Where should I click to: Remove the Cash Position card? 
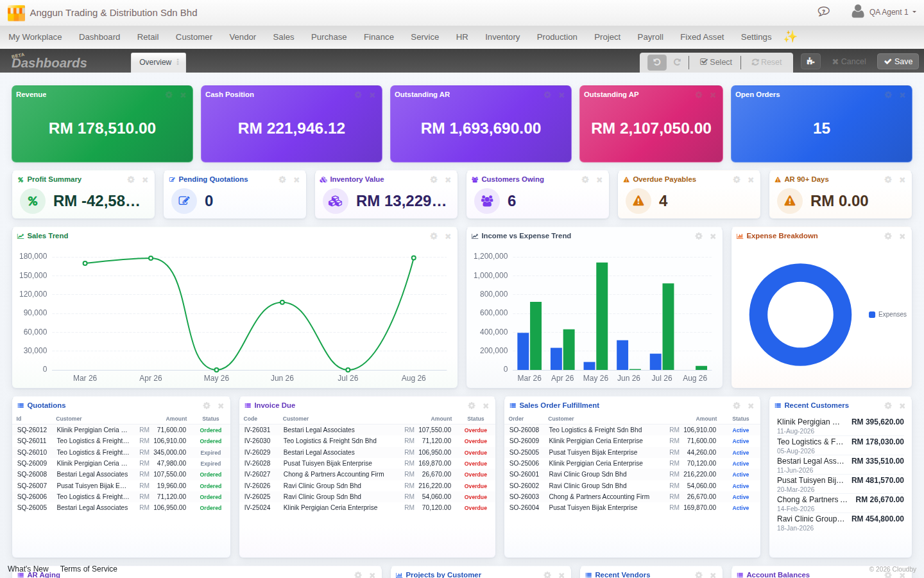tap(372, 95)
